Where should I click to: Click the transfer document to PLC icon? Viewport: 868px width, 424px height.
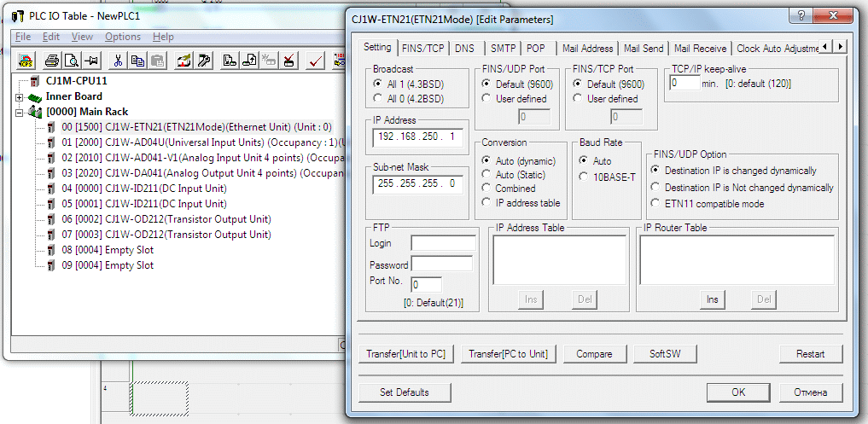[x=230, y=61]
